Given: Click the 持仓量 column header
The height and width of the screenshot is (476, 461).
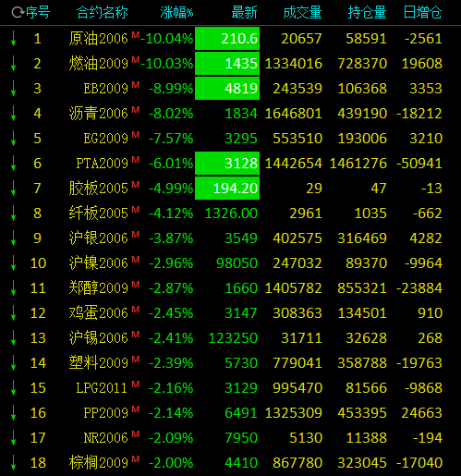Looking at the screenshot, I should coord(367,13).
